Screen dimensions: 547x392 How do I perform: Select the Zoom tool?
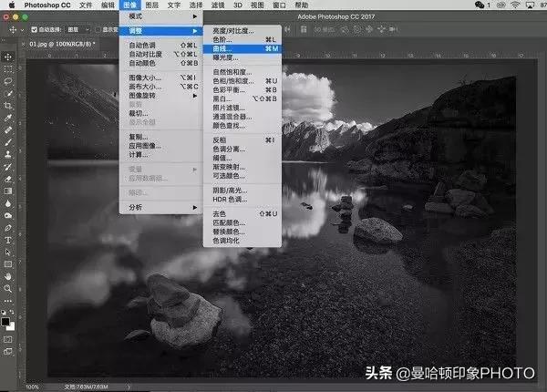[x=8, y=289]
